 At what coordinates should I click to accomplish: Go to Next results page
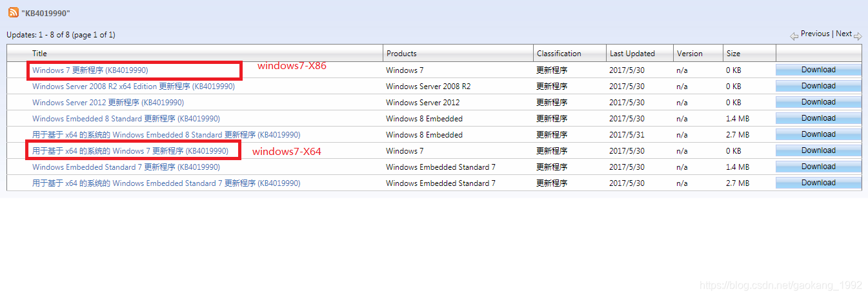tap(843, 34)
